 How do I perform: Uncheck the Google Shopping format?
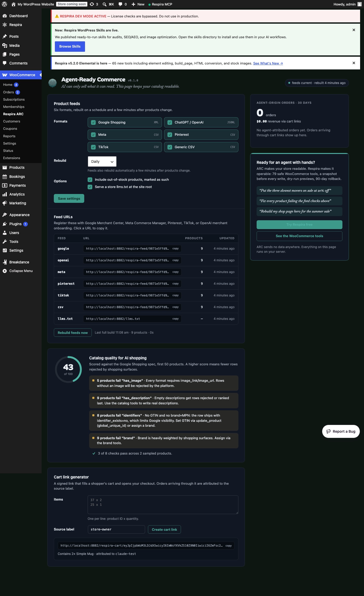[93, 122]
